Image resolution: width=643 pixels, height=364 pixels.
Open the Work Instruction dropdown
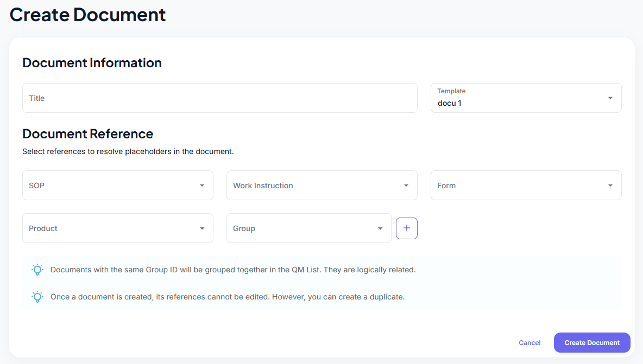point(321,185)
